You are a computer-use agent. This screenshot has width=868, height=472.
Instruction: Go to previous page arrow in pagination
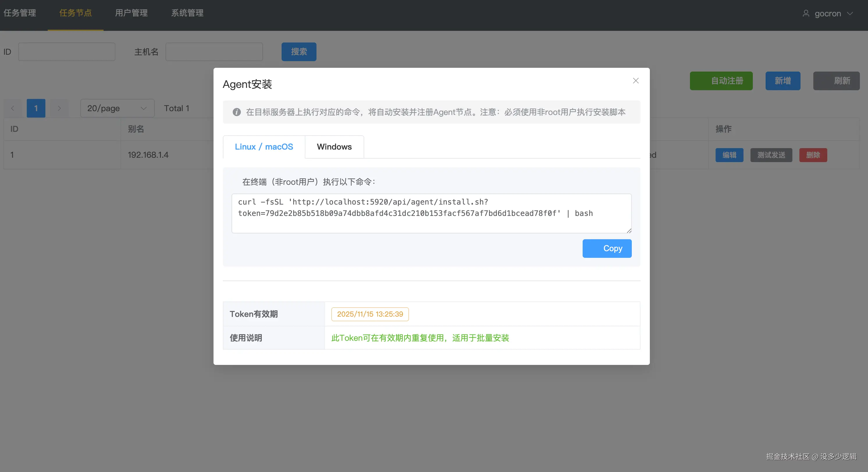13,108
